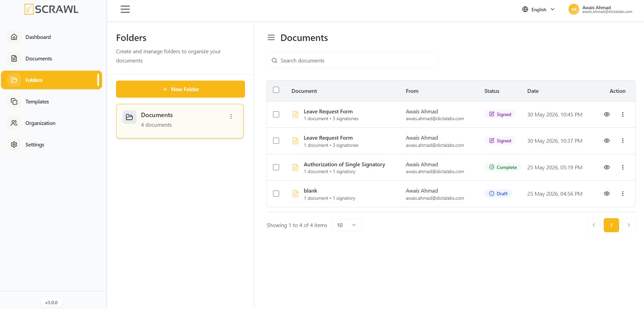Click '25 May 2026, 04:56 PM' date
Viewport: 644px width, 309px height.
pyautogui.click(x=555, y=194)
